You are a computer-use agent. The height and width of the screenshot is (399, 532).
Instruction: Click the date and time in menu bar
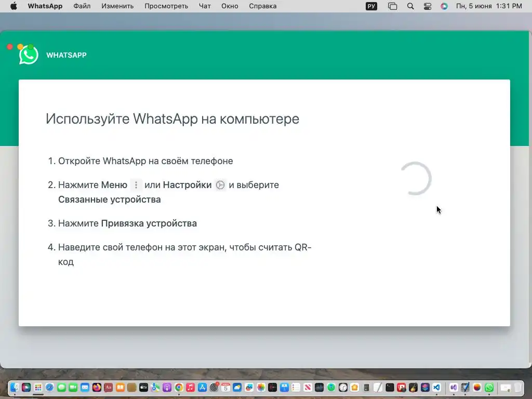(x=489, y=6)
